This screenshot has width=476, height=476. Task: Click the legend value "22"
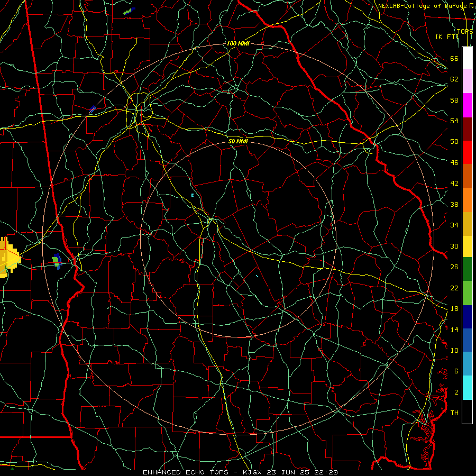click(x=454, y=288)
